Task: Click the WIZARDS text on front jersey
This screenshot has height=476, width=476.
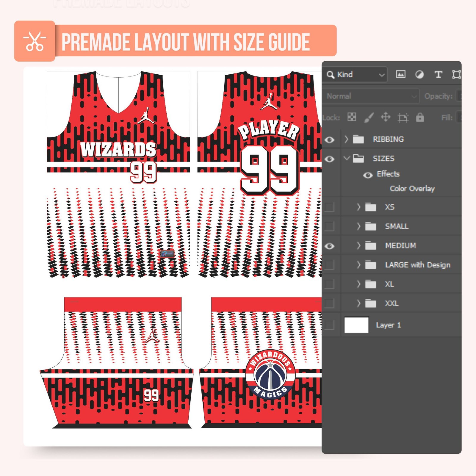Action: [x=118, y=150]
